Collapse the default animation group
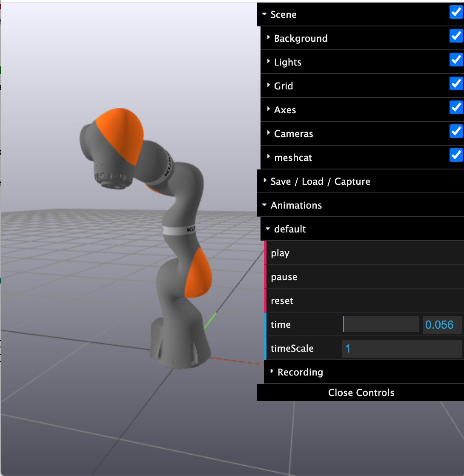Screen dimensions: 464x476 click(x=290, y=229)
